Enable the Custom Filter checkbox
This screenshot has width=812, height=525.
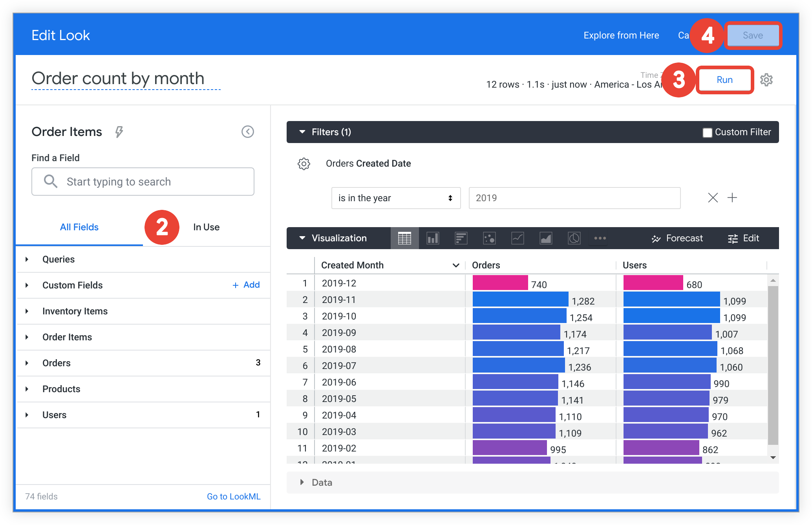coord(708,132)
